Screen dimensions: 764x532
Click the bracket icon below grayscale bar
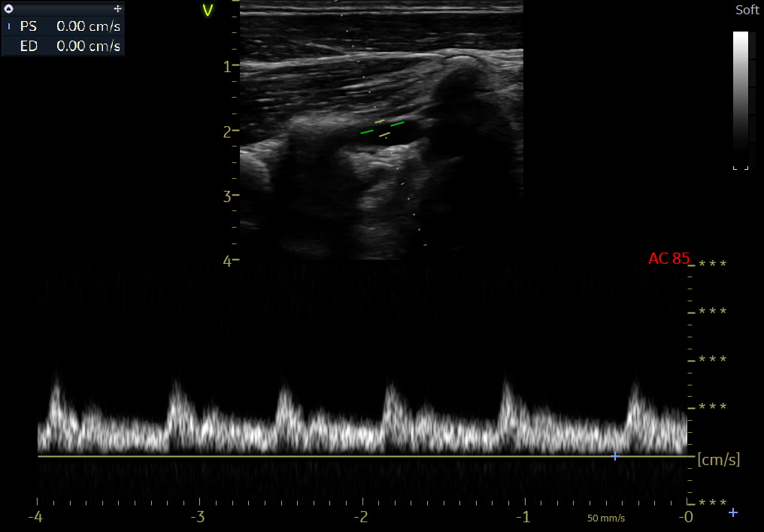[x=741, y=168]
